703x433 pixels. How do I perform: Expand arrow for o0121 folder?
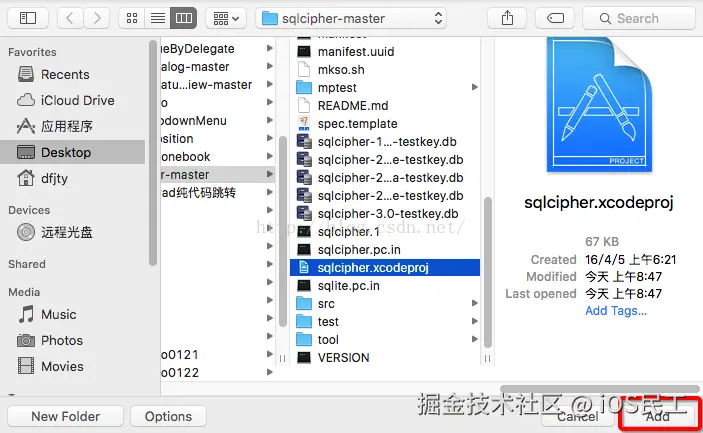269,354
